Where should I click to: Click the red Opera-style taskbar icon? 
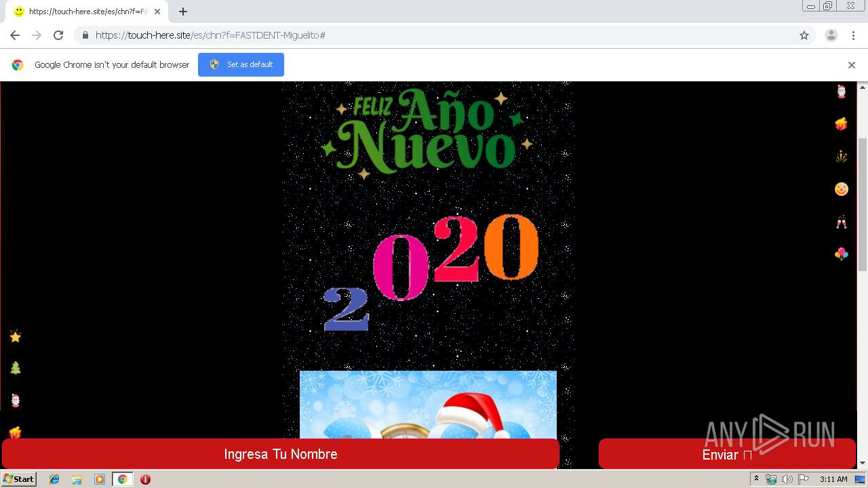click(145, 479)
